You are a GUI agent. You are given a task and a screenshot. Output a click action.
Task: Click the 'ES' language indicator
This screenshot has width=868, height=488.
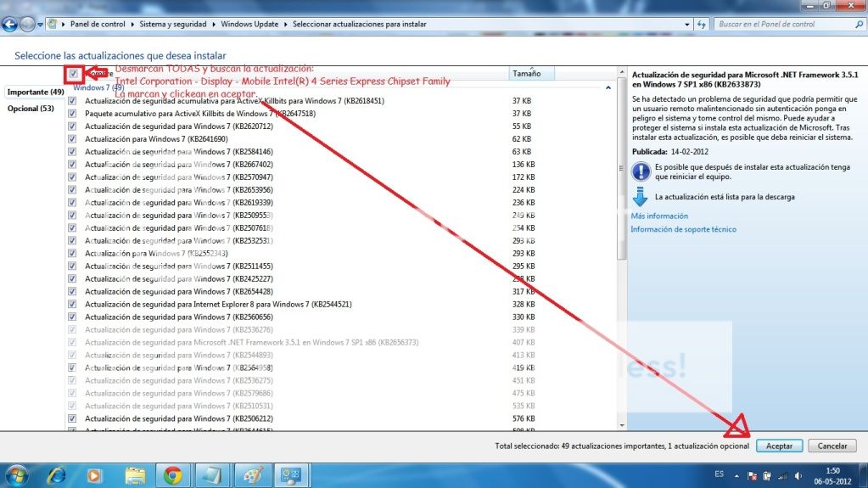tap(719, 474)
